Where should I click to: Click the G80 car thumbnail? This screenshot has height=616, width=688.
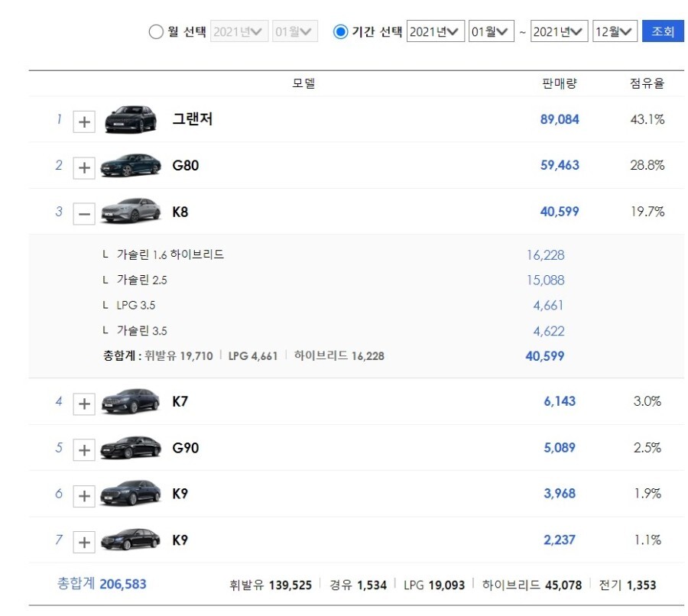(x=131, y=165)
